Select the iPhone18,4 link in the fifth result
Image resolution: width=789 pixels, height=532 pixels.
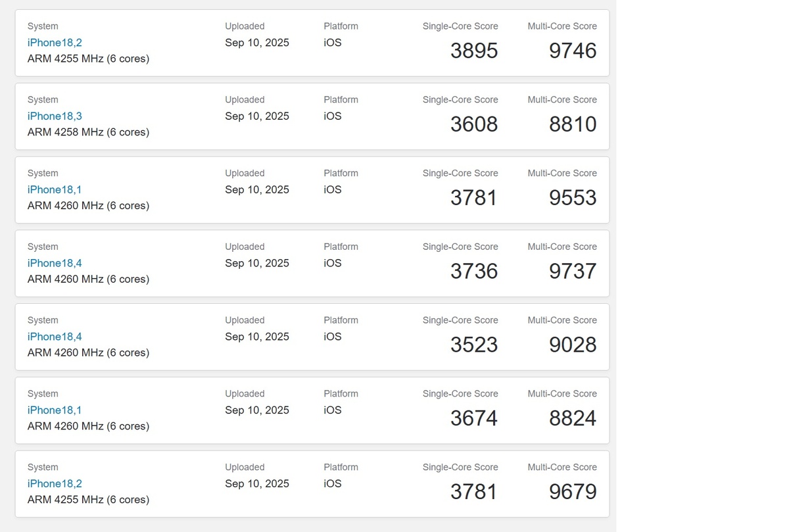pyautogui.click(x=55, y=337)
